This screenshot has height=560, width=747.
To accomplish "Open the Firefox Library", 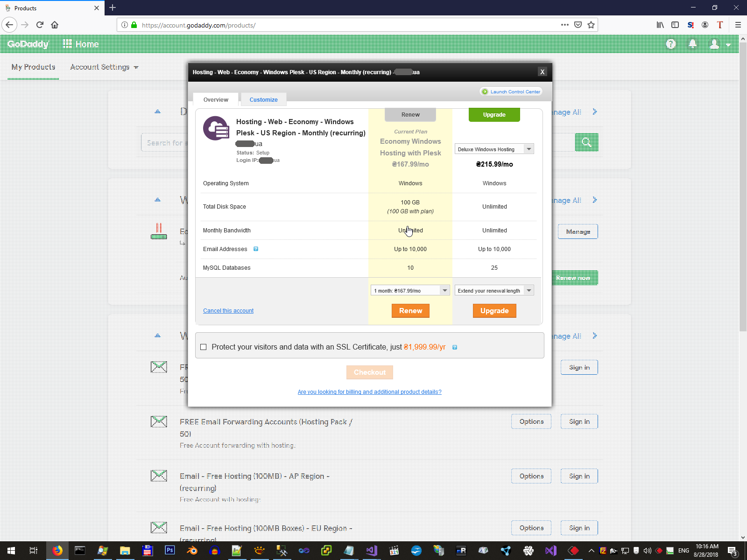I will (x=660, y=25).
